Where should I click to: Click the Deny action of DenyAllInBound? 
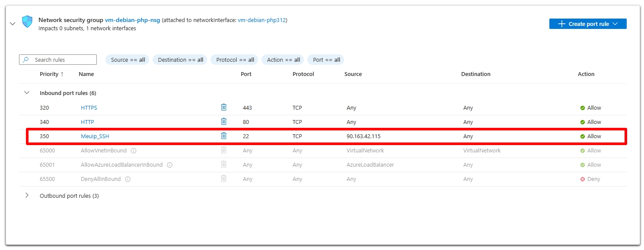[590, 179]
